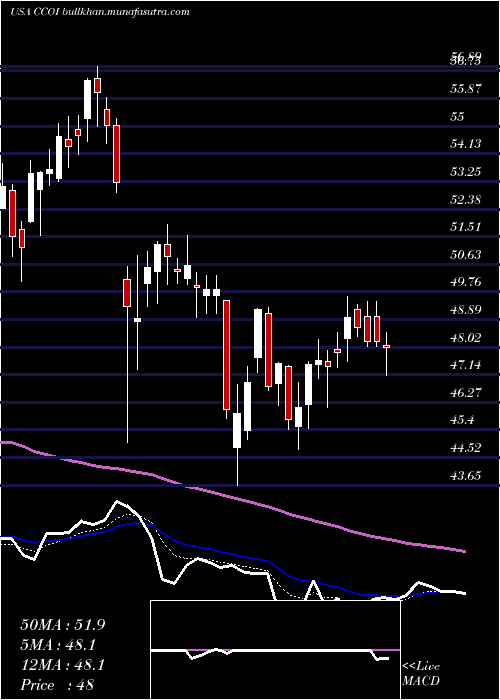Viewport: 500px width, 700px height.
Task: Click the blue moving average line's right end
Action: click(464, 592)
